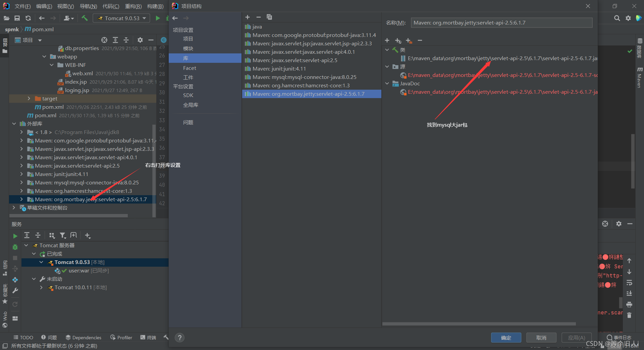Click the Build hammer icon in toolbar
This screenshot has width=644, height=350.
click(x=85, y=18)
